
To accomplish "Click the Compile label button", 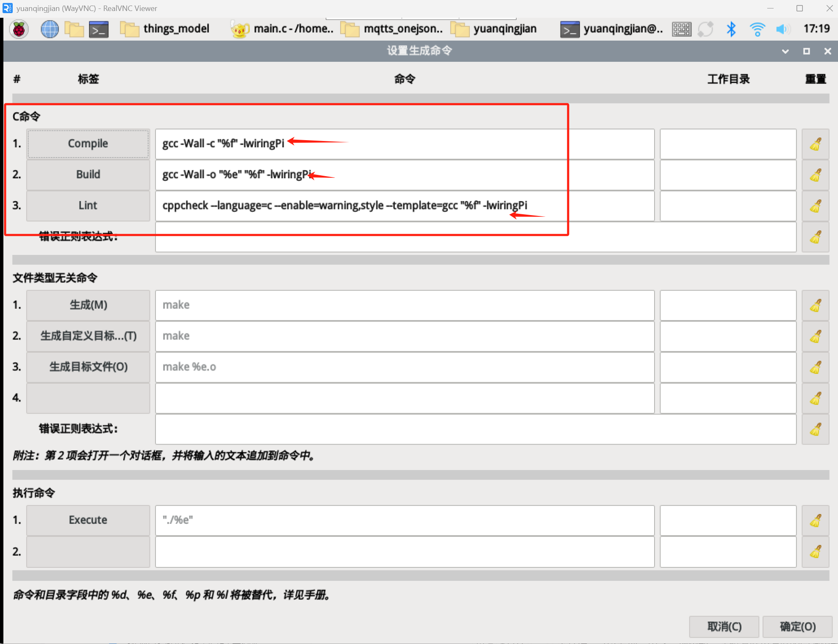I will coord(88,144).
